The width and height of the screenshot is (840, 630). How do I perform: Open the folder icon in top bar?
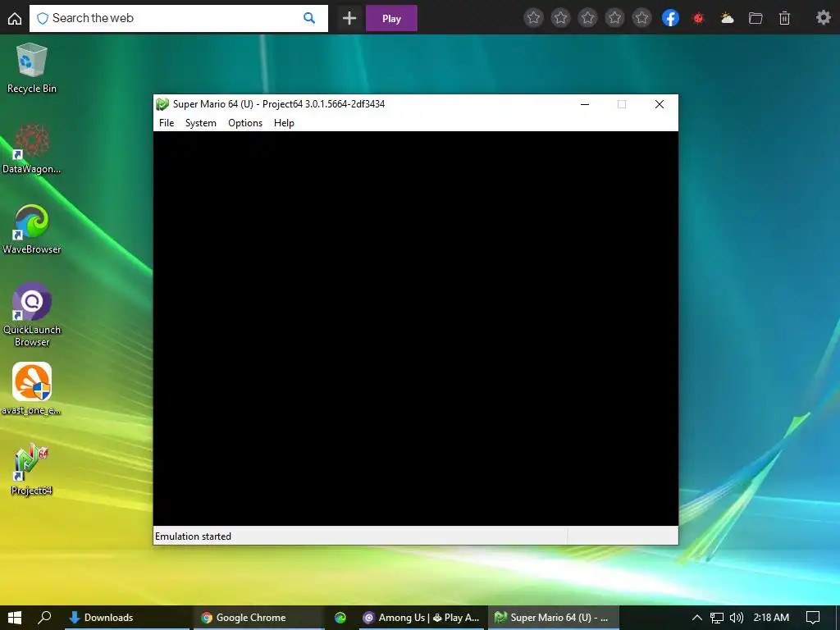(756, 18)
